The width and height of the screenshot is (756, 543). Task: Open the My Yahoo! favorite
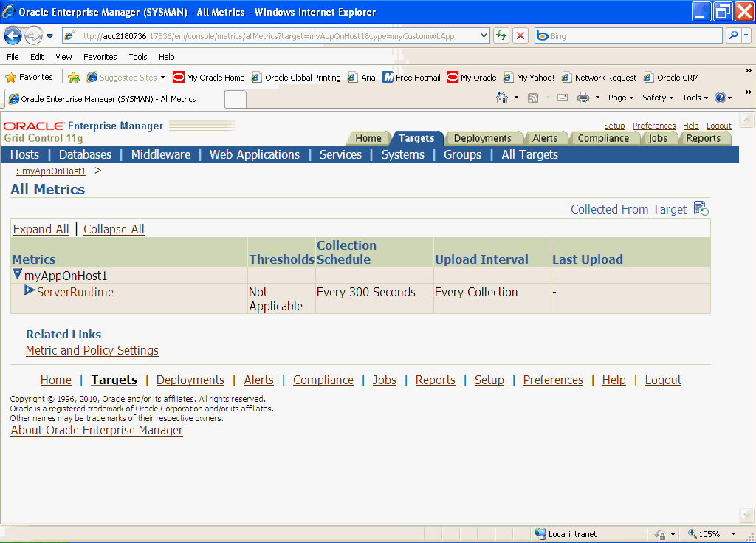click(529, 78)
